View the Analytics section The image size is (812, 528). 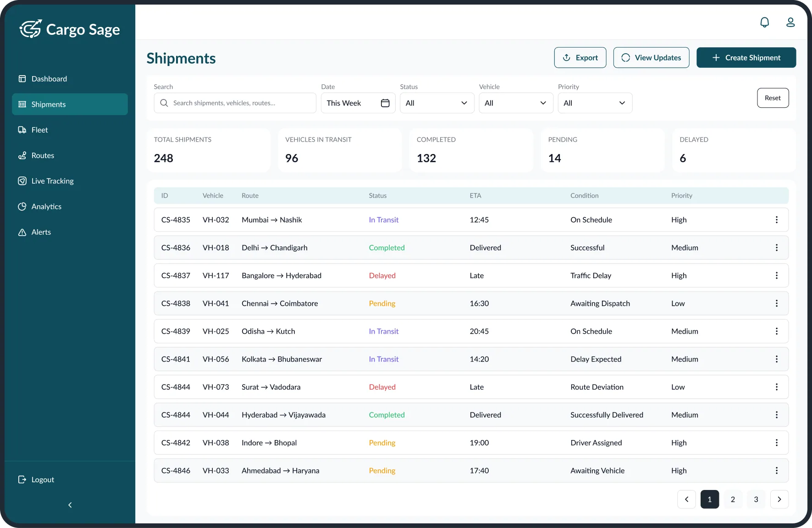click(46, 206)
